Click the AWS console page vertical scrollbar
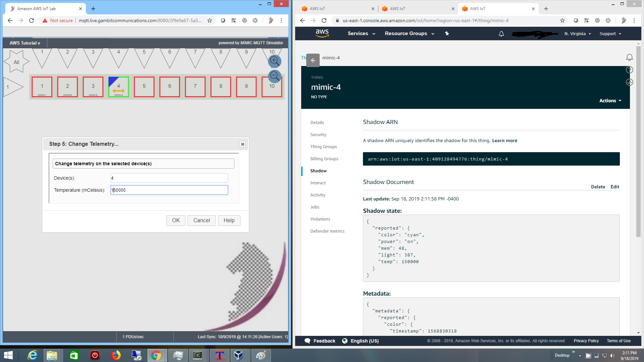644x362 pixels. point(638,141)
